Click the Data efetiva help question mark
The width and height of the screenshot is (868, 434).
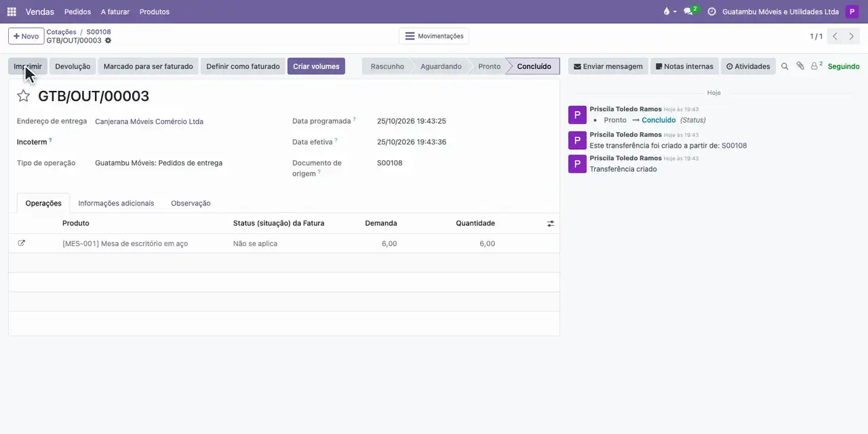[x=336, y=140]
